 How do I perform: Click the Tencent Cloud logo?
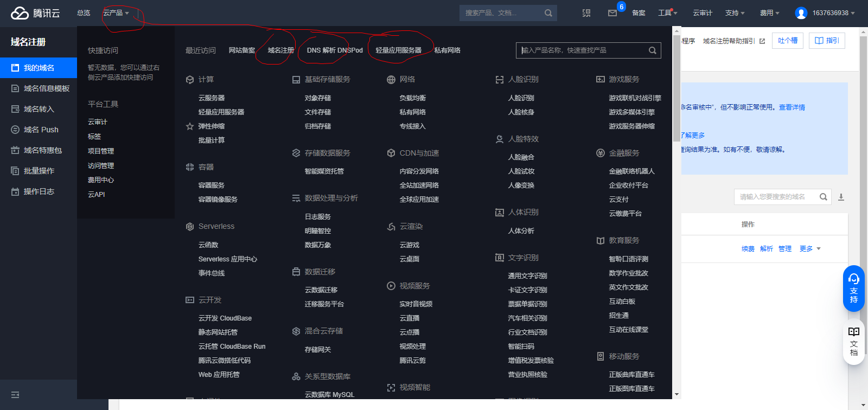35,13
